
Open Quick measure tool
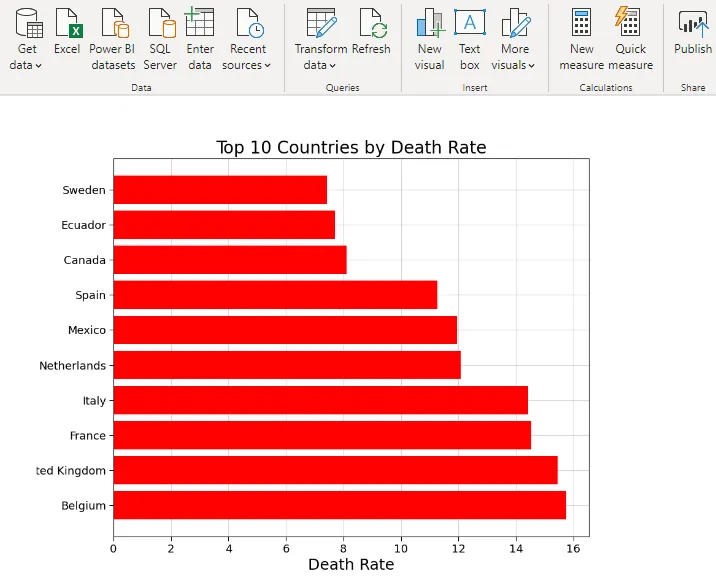[x=630, y=24]
